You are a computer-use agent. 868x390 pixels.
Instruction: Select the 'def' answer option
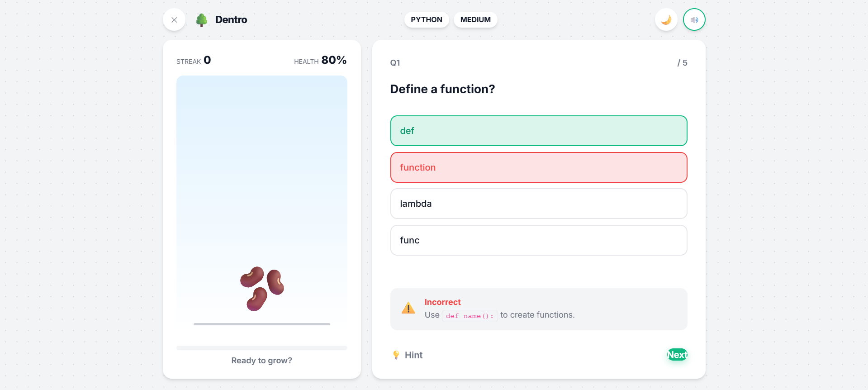[x=538, y=131]
